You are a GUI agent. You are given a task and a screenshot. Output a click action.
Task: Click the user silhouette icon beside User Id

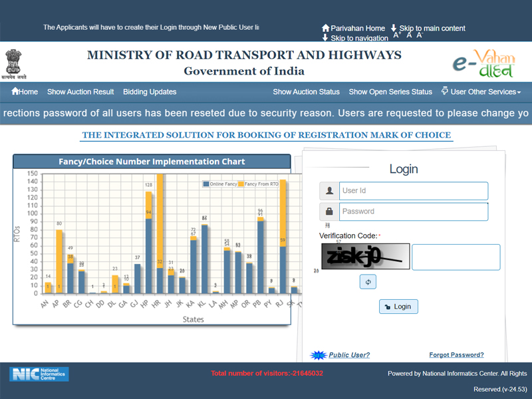tap(329, 191)
